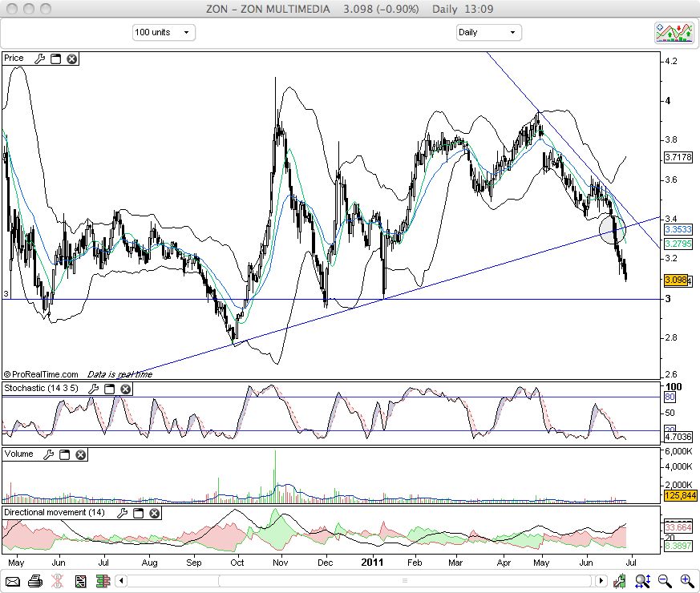Open Stochastic indicator settings wrench

pyautogui.click(x=93, y=389)
